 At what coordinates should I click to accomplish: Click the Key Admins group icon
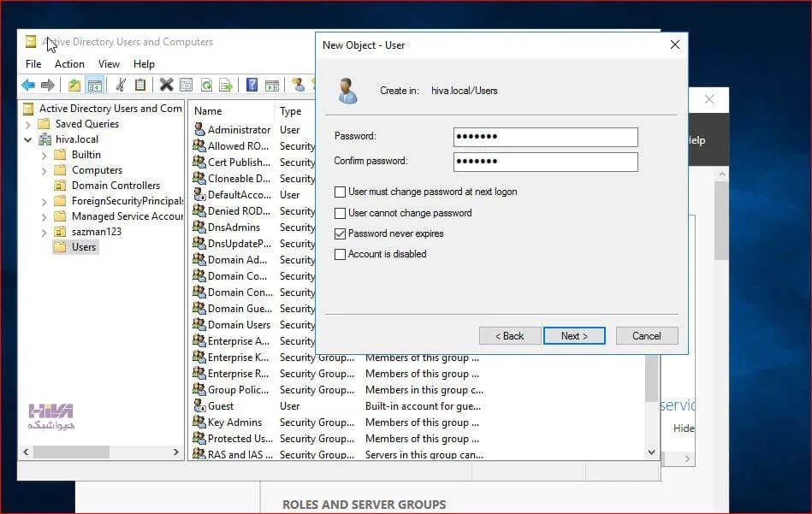click(x=199, y=422)
